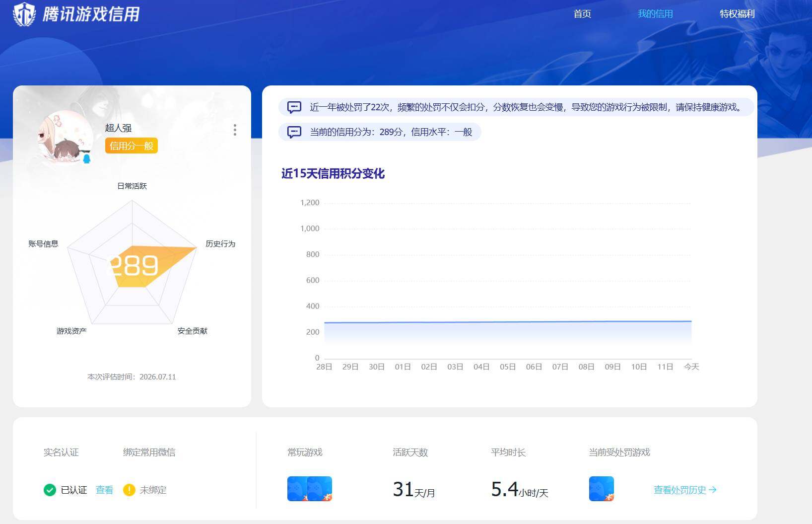The image size is (812, 524).
Task: Click 31天/月 active days value
Action: pos(414,490)
